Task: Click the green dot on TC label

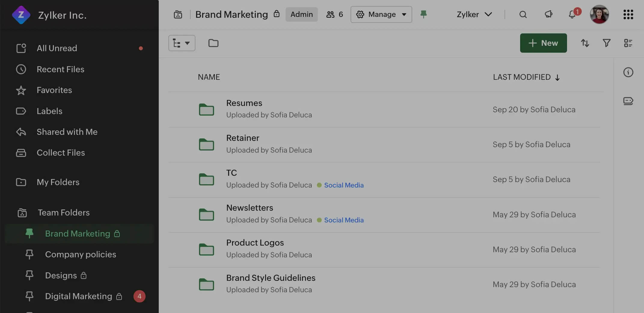Action: click(319, 185)
